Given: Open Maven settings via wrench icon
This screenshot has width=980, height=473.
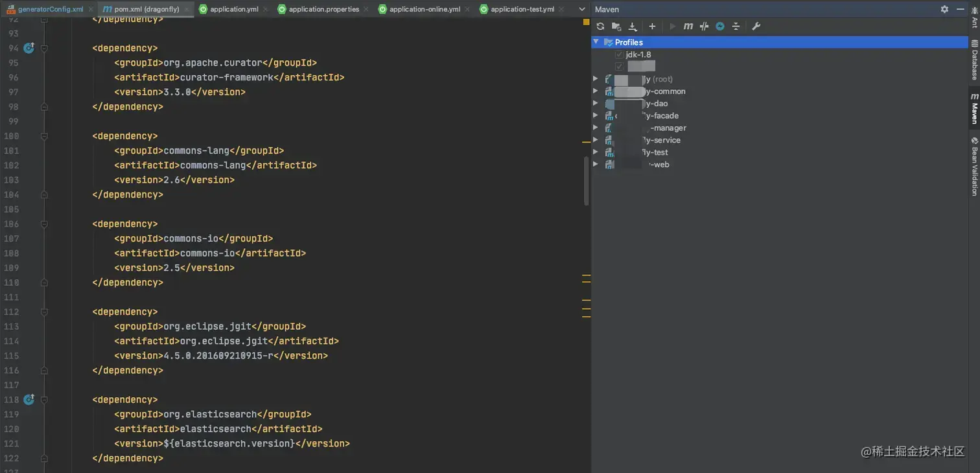Looking at the screenshot, I should 756,27.
